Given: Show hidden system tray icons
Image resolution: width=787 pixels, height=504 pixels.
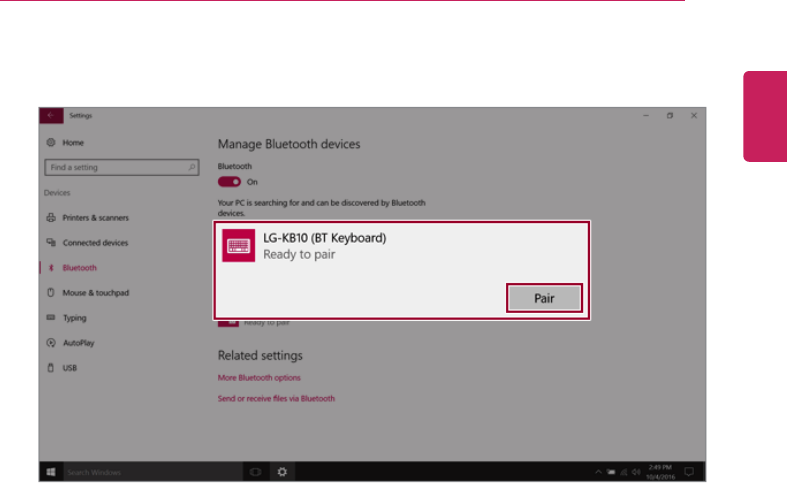Looking at the screenshot, I should (x=598, y=472).
